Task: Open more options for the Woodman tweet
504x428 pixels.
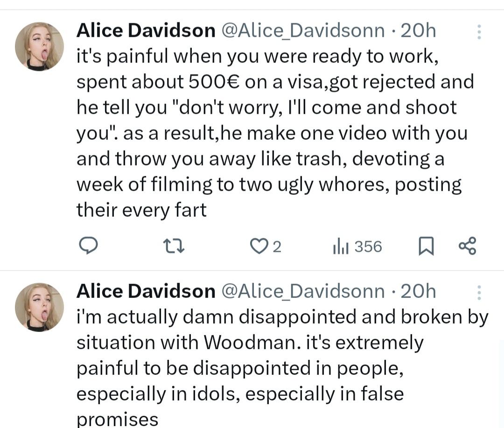Action: pos(479,292)
